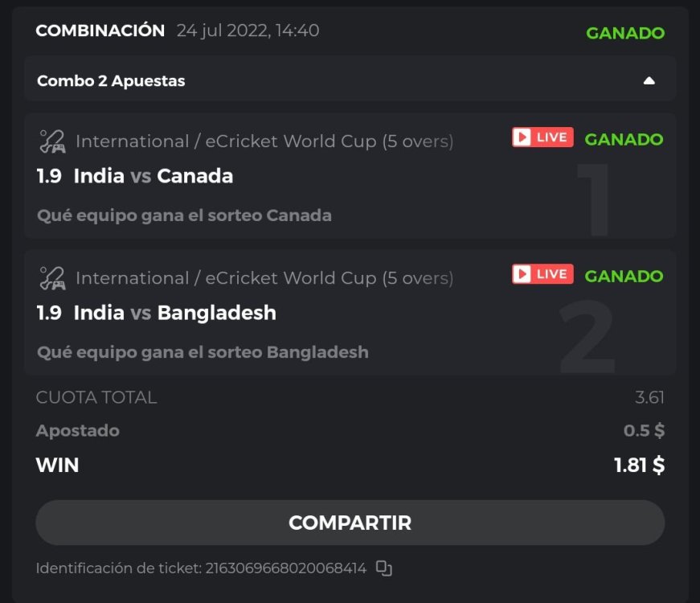Click the eCricket icon beside India vs Bangladesh
The image size is (700, 603).
click(x=52, y=278)
